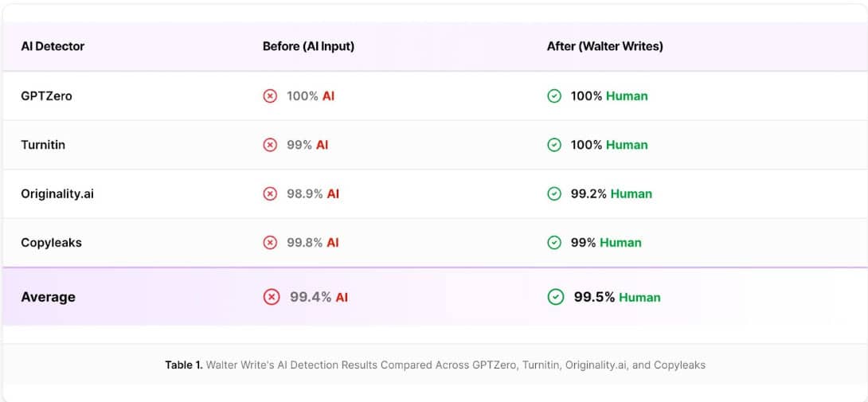Click the red X icon in the Turnitin row
Screen dimensions: 868x402
click(270, 145)
